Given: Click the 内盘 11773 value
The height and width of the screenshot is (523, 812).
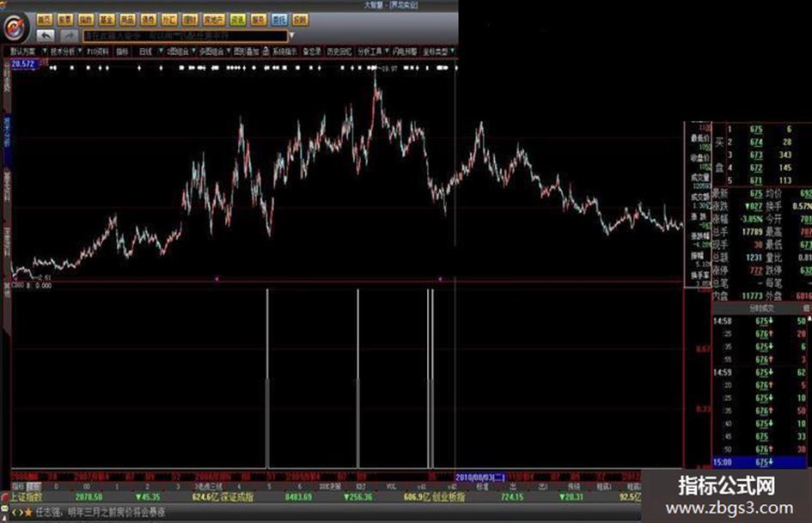Looking at the screenshot, I should click(752, 295).
